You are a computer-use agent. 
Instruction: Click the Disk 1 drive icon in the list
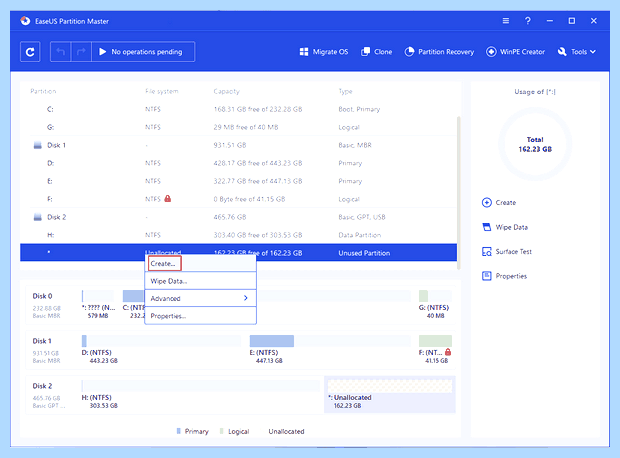[x=38, y=145]
